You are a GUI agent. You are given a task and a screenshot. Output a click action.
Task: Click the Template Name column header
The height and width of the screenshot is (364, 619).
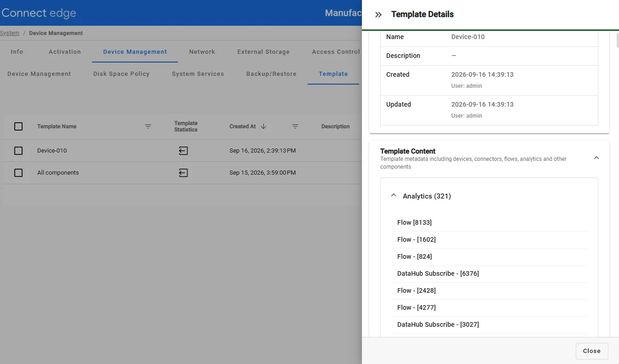click(57, 126)
